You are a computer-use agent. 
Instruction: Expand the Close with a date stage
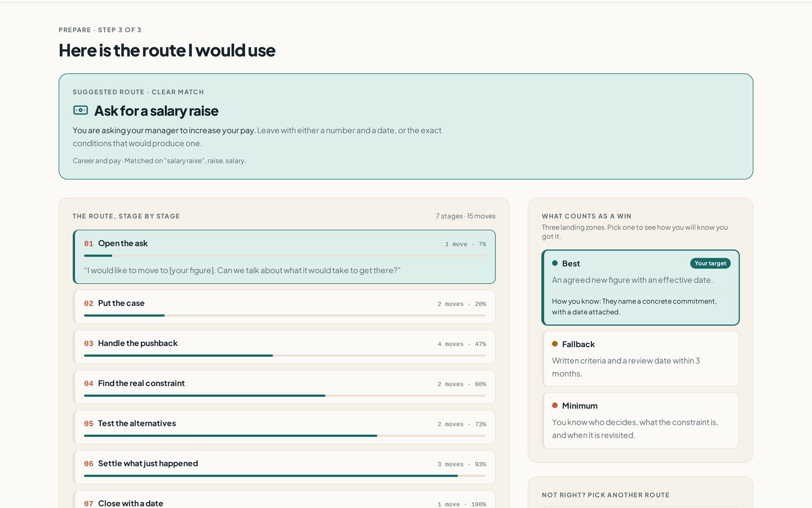pos(284,500)
